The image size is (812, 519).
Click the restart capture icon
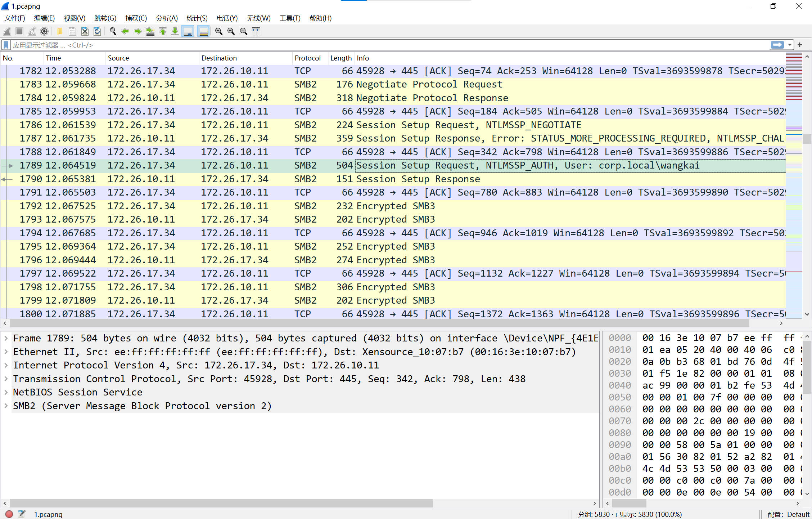pos(32,31)
